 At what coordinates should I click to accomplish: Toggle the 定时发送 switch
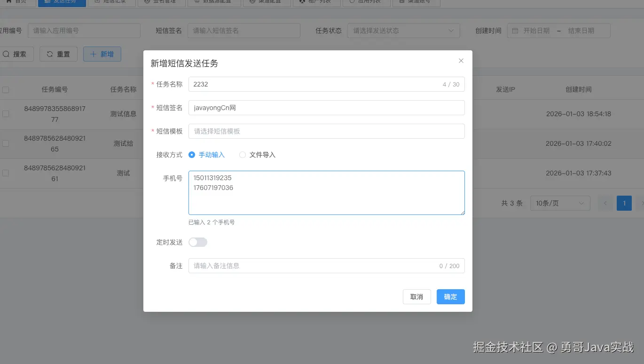point(198,242)
